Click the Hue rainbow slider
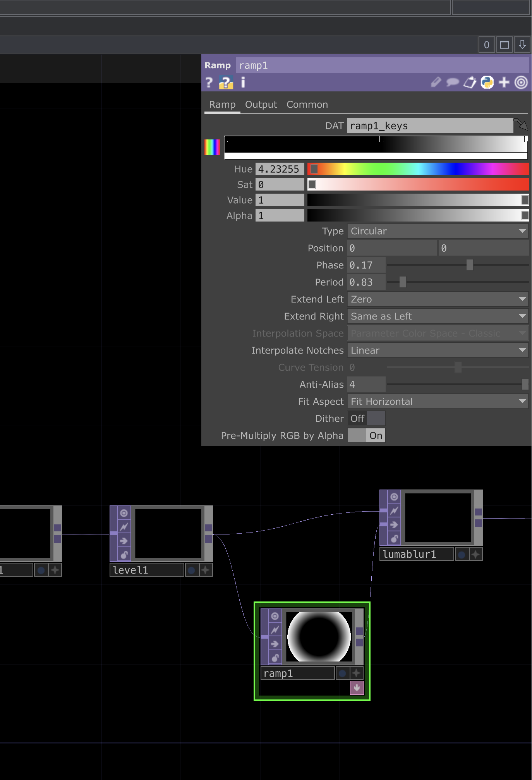This screenshot has width=532, height=780. tap(418, 169)
